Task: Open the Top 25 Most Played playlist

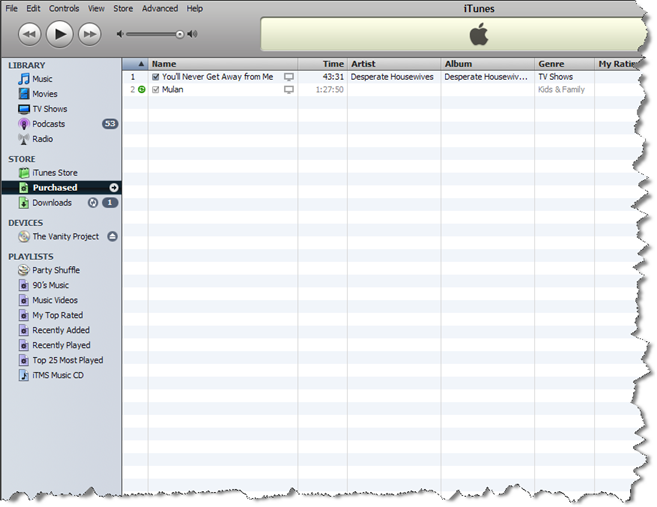Action: (67, 360)
